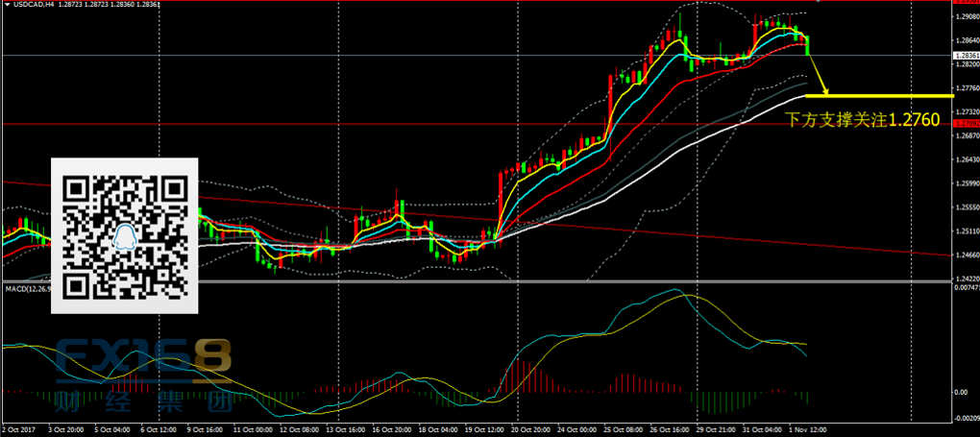Click the yellow 下方支撑关注1.2760 annotation text
980x437 pixels.
click(848, 121)
